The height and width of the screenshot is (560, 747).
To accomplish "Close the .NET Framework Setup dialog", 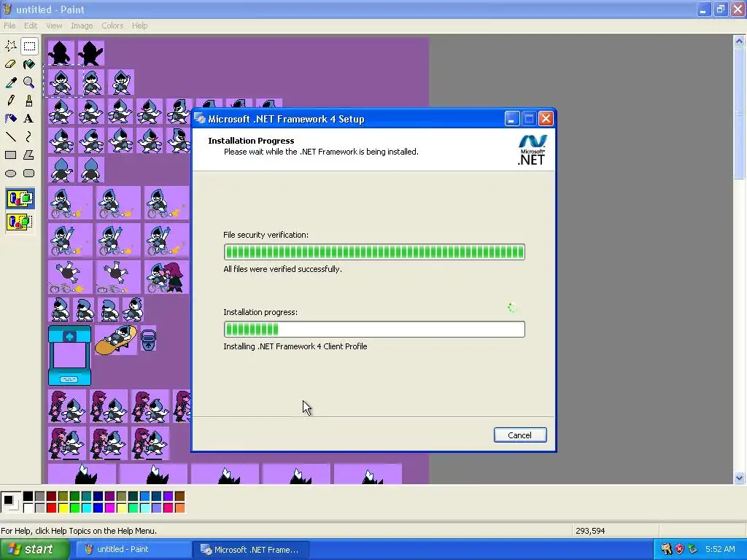I will pyautogui.click(x=546, y=119).
